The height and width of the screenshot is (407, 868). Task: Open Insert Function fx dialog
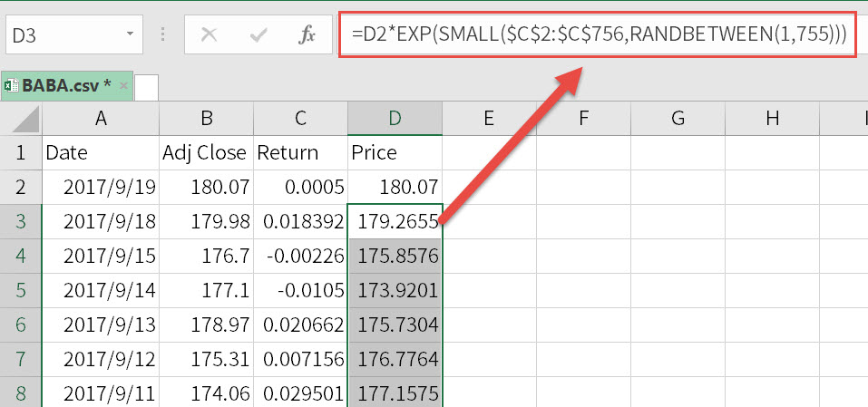307,34
